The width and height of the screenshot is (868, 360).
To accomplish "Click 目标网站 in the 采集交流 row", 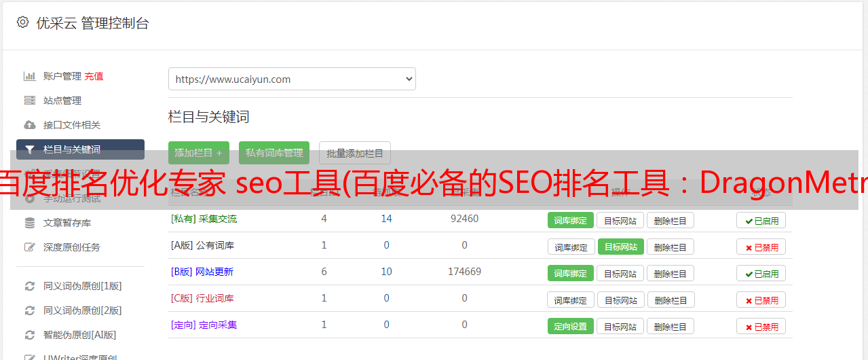I will (x=620, y=220).
